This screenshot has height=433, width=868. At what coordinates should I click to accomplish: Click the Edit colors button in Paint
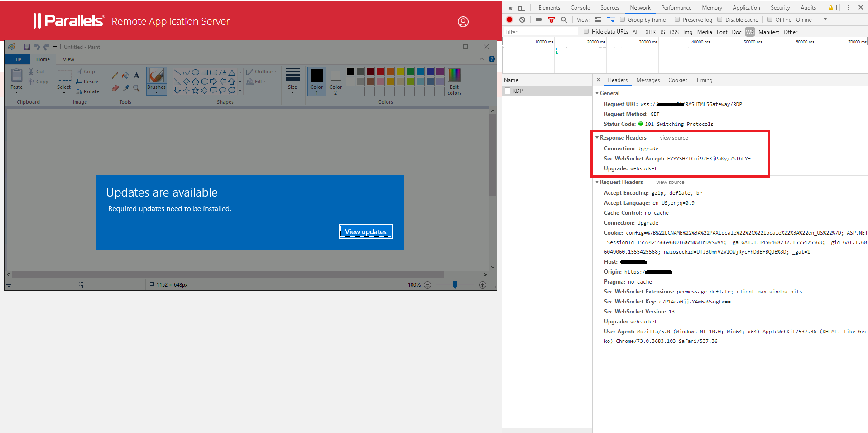pos(454,82)
